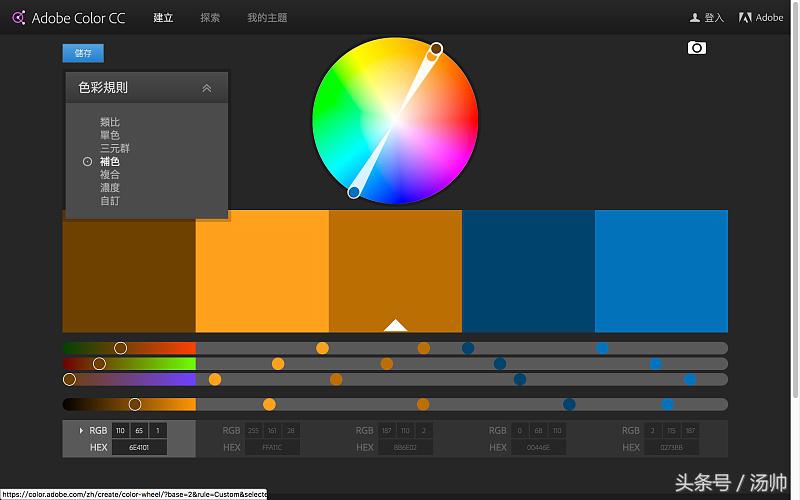Click the R value field showing 110
Image resolution: width=800 pixels, height=500 pixels.
(120, 431)
